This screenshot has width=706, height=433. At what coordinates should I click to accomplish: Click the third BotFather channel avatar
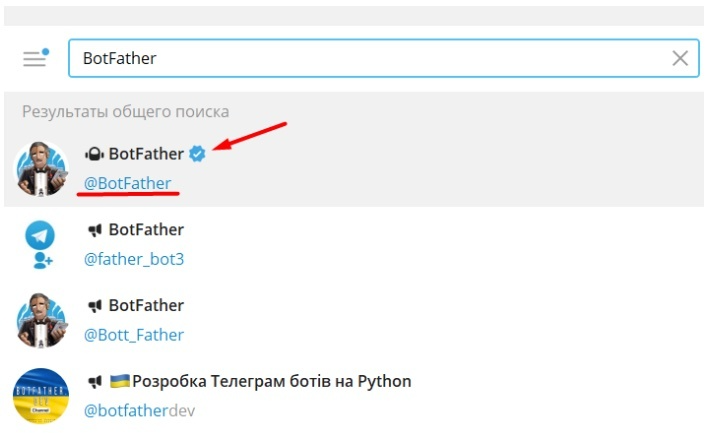tap(41, 322)
